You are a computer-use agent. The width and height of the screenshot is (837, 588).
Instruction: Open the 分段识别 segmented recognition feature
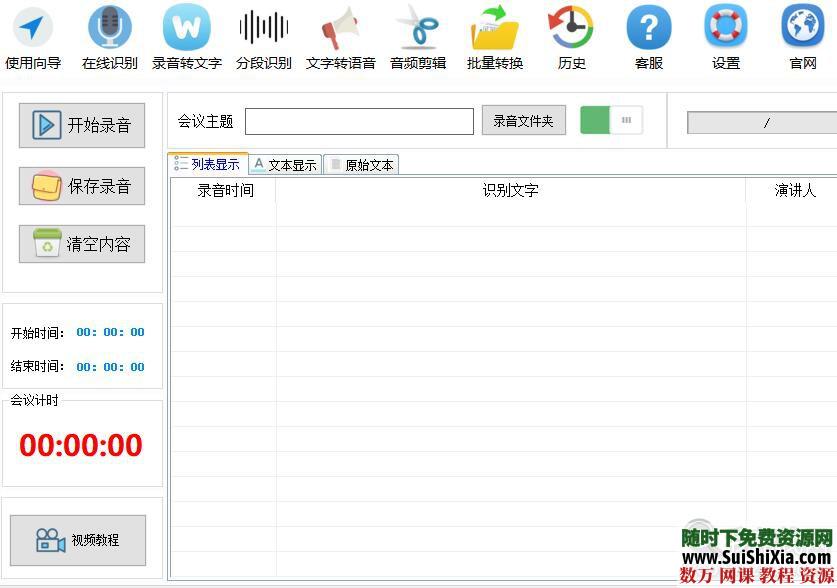(x=263, y=35)
